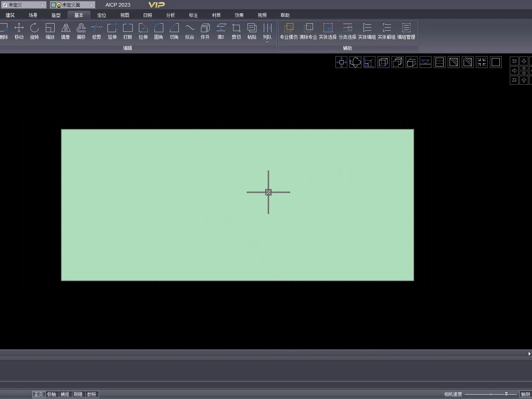Select the 剪切 (Cut) tool
Image resolution: width=532 pixels, height=399 pixels.
coord(236,31)
